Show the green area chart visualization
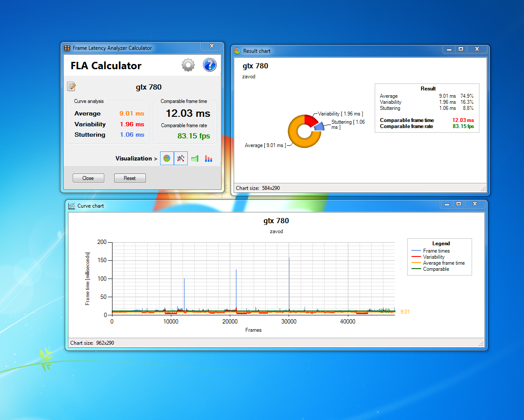This screenshot has height=420, width=524. tap(195, 159)
